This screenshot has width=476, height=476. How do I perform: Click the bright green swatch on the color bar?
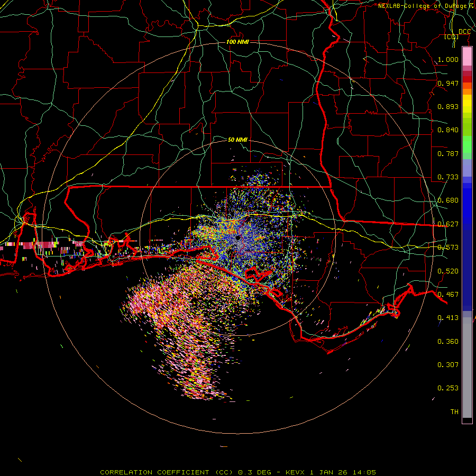[467, 144]
